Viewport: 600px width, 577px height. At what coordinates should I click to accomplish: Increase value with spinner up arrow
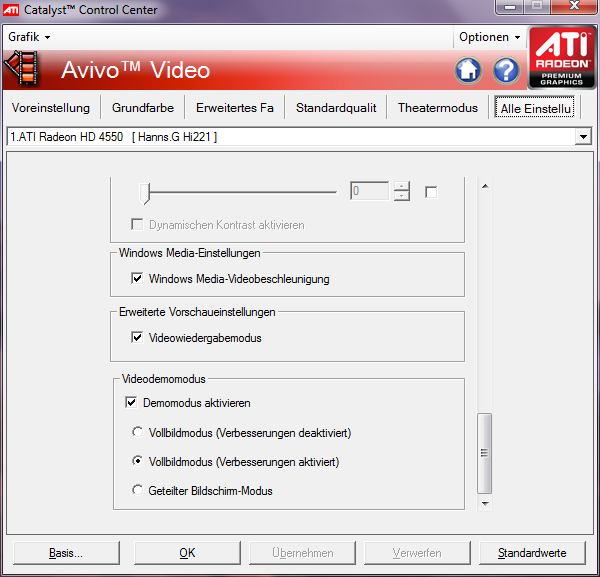401,186
